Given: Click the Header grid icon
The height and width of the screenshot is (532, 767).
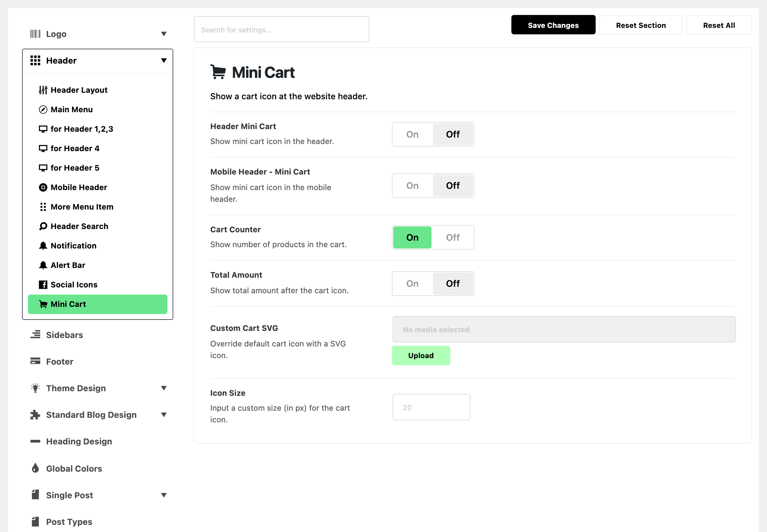Looking at the screenshot, I should click(35, 61).
